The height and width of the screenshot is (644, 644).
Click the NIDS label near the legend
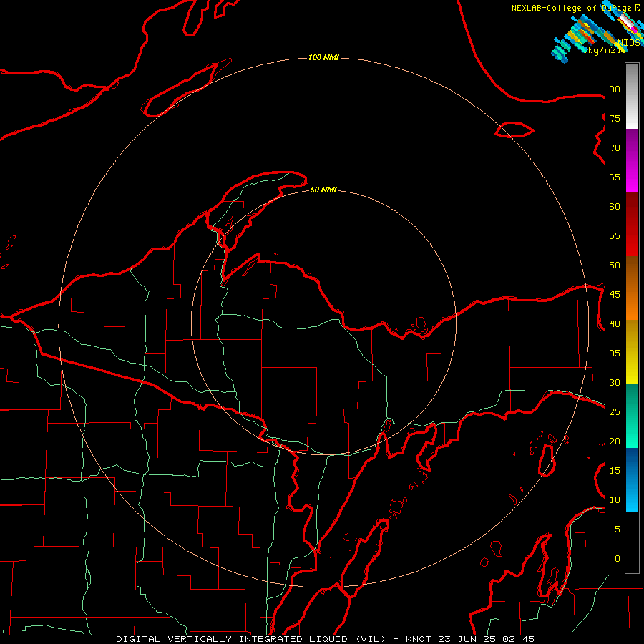click(x=628, y=42)
